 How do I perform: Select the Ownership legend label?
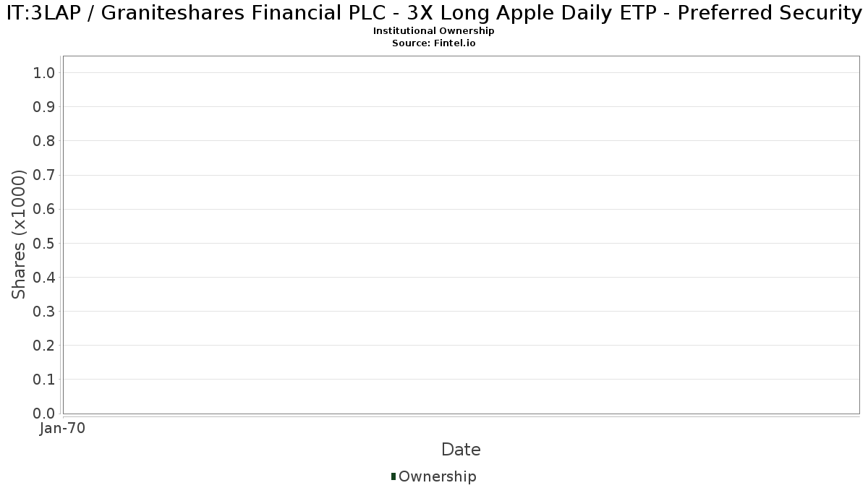[438, 477]
